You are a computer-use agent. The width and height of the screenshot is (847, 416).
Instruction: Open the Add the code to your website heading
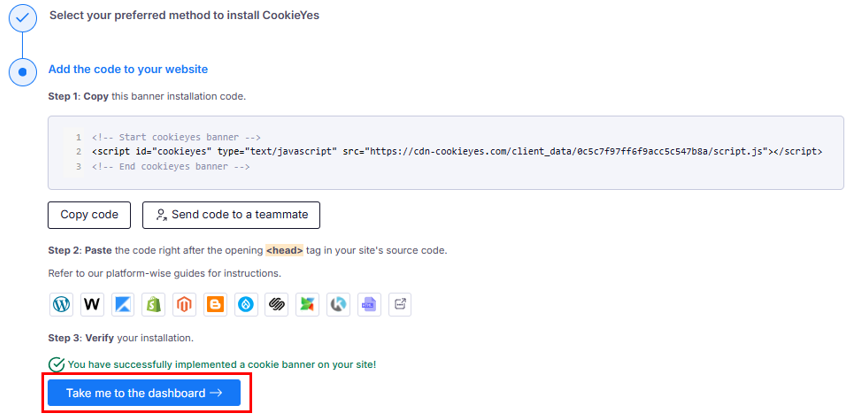point(128,70)
